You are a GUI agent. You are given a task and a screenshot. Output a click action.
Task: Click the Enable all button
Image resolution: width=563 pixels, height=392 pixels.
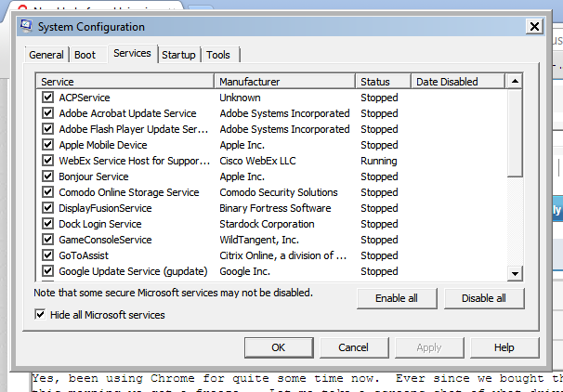click(x=397, y=298)
